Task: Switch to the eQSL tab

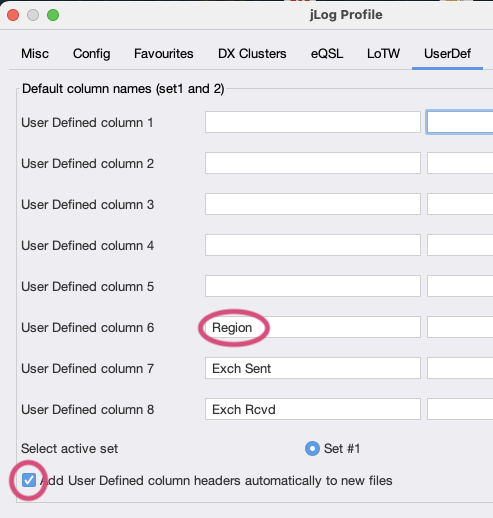Action: [327, 54]
